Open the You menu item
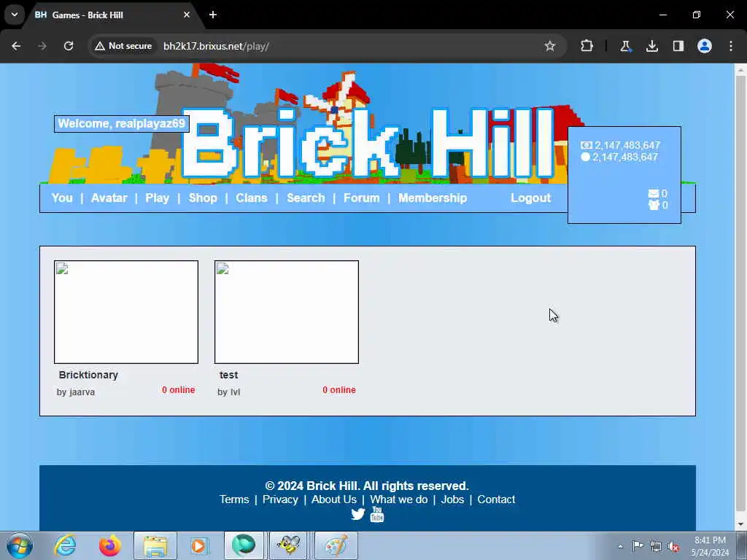747x560 pixels. tap(62, 198)
